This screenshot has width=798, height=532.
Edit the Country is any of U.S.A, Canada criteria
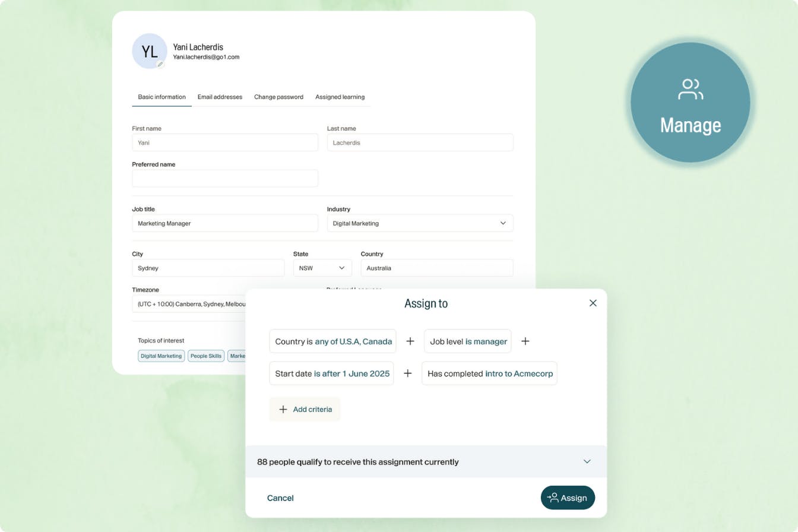[332, 341]
